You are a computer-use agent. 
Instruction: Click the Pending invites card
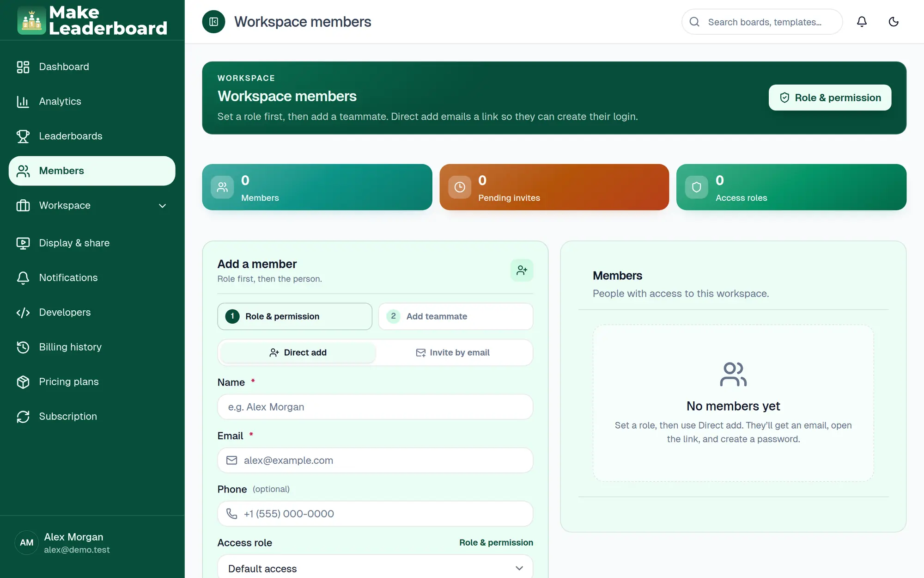point(554,187)
